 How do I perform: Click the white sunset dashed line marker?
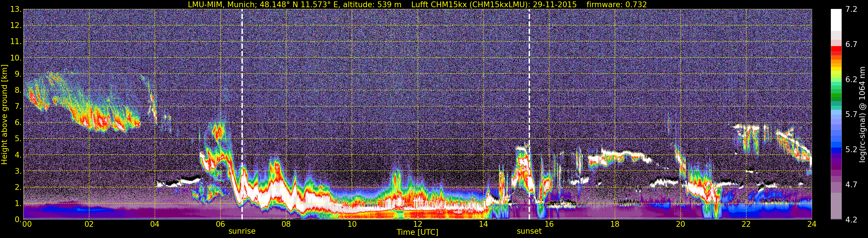[x=529, y=114]
